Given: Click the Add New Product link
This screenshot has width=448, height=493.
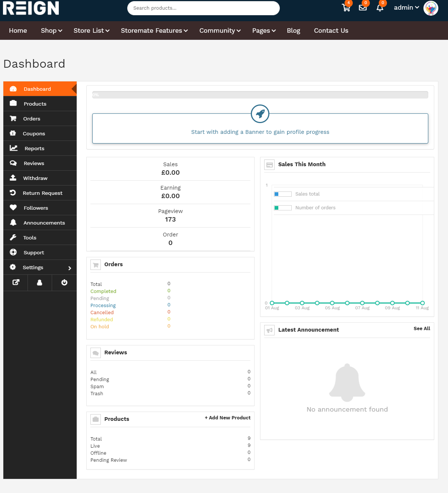Looking at the screenshot, I should [228, 418].
